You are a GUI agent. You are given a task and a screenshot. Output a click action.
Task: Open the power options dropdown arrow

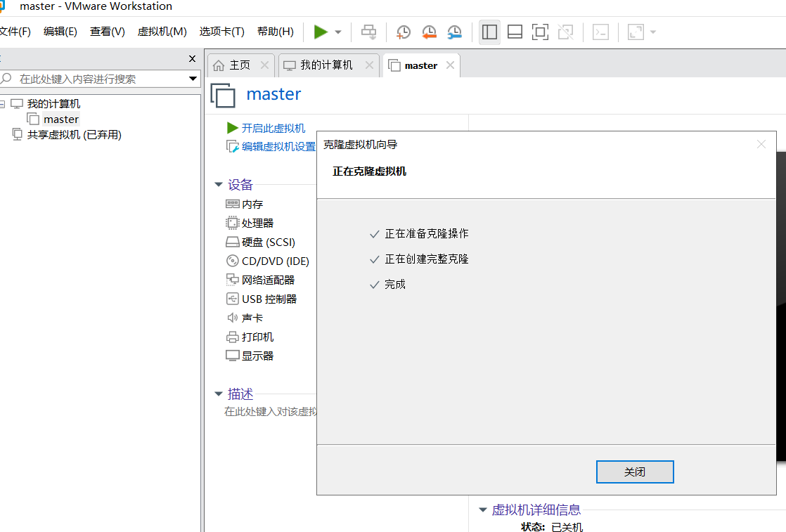click(338, 32)
